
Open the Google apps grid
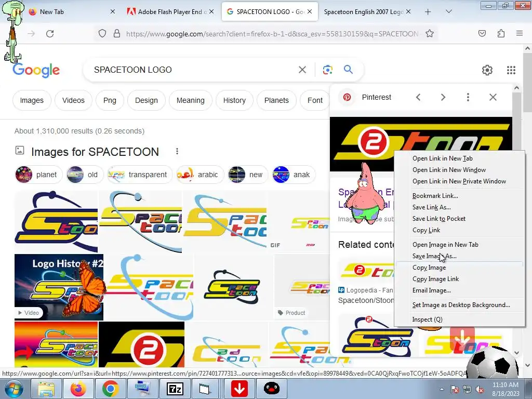click(x=511, y=70)
